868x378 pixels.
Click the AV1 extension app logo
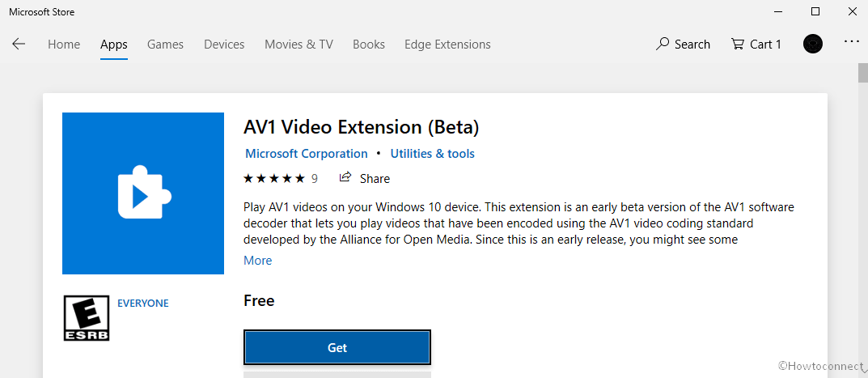point(142,193)
